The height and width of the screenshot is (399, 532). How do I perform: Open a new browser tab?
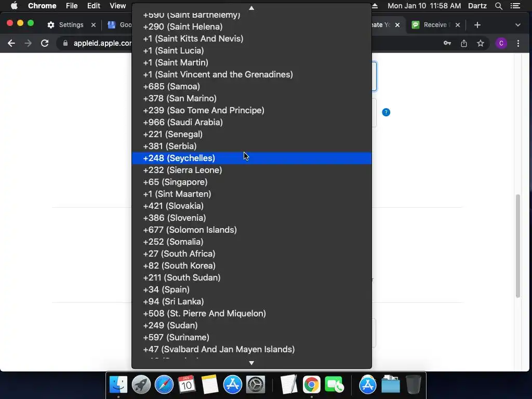click(477, 25)
